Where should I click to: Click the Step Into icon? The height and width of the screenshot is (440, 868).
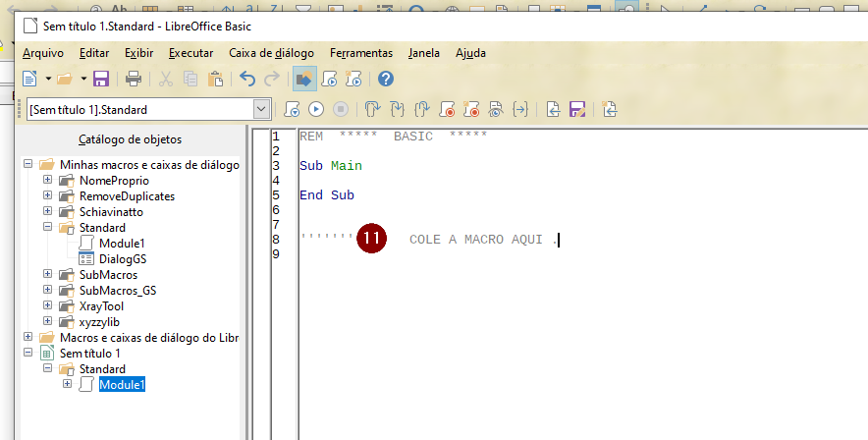pos(397,110)
